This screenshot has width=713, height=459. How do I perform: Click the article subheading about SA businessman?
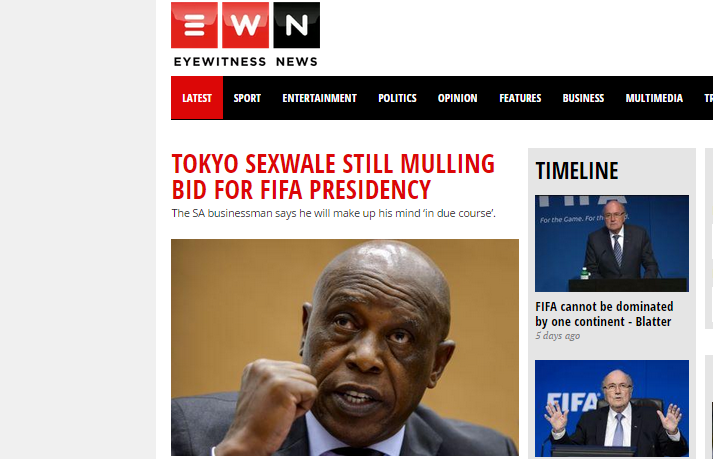333,213
